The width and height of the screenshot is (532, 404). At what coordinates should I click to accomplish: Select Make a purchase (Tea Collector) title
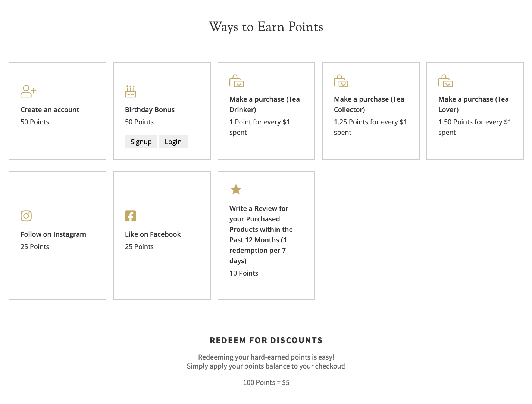pos(369,105)
